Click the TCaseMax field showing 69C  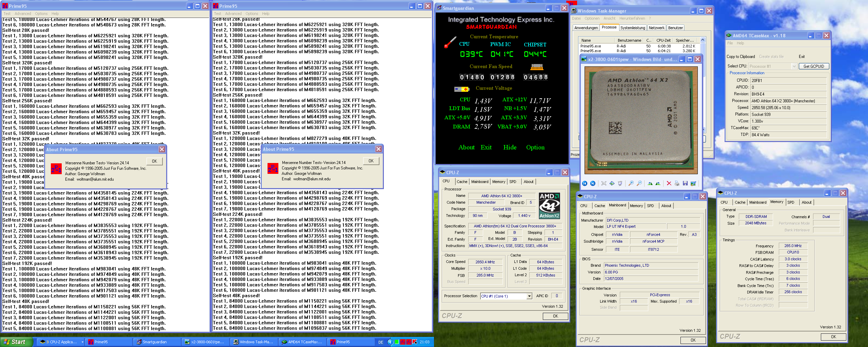(788, 128)
